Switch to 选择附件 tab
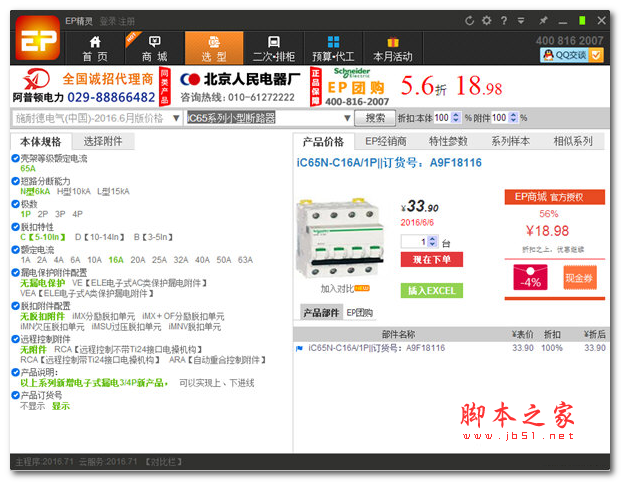This screenshot has height=482, width=621. [x=103, y=141]
